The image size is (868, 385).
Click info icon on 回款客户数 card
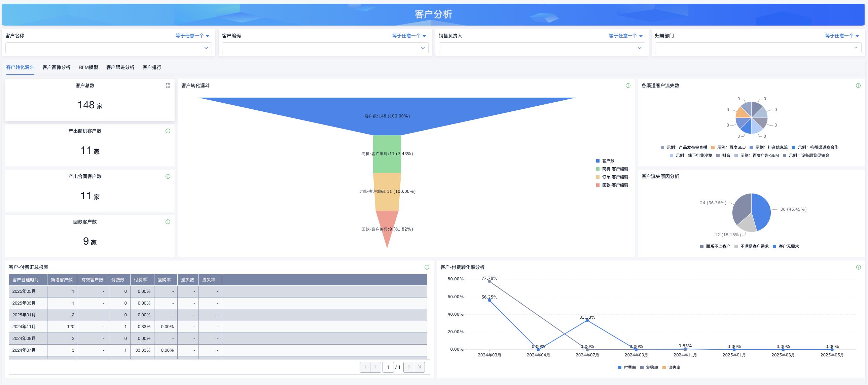coord(168,222)
